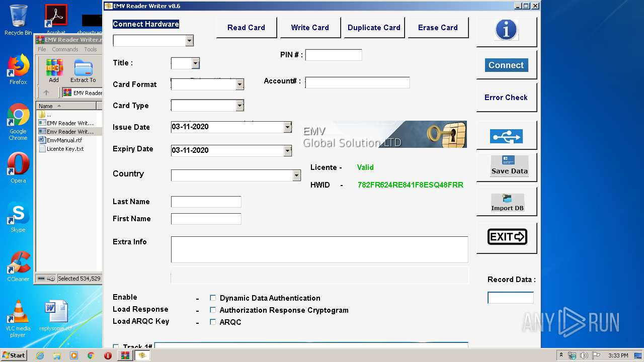644x362 pixels.
Task: Click the Add icon in WinRAR window
Action: click(54, 70)
